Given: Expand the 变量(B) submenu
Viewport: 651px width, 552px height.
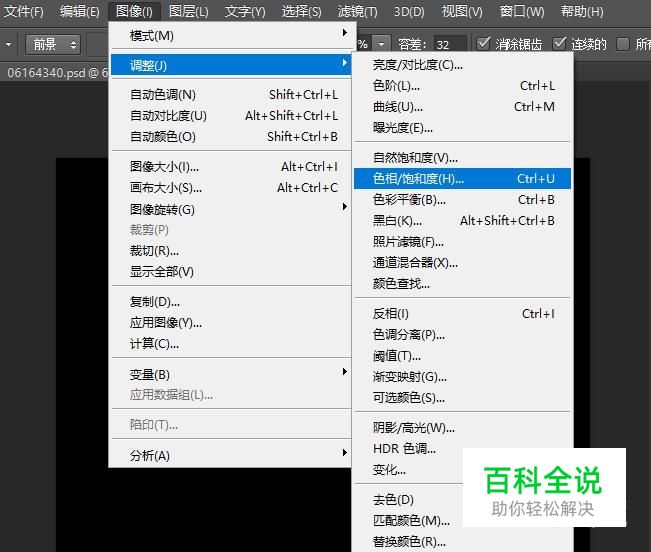Looking at the screenshot, I should (x=231, y=374).
